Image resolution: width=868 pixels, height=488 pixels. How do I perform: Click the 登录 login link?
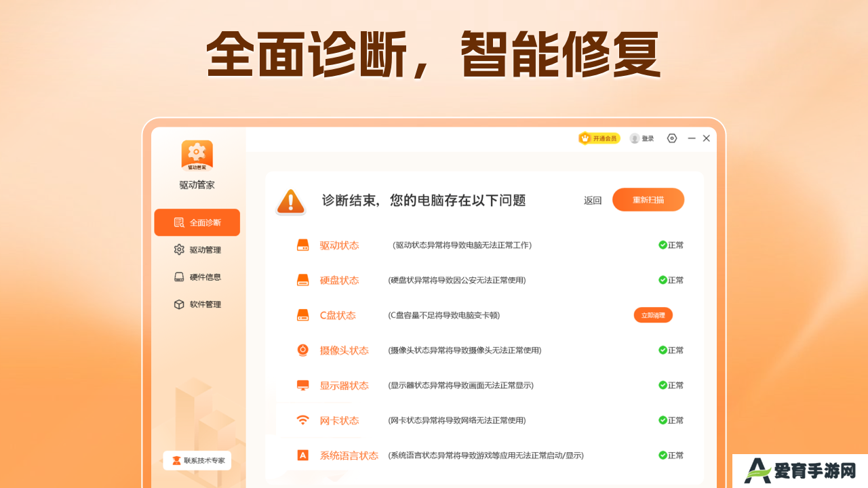pos(648,138)
